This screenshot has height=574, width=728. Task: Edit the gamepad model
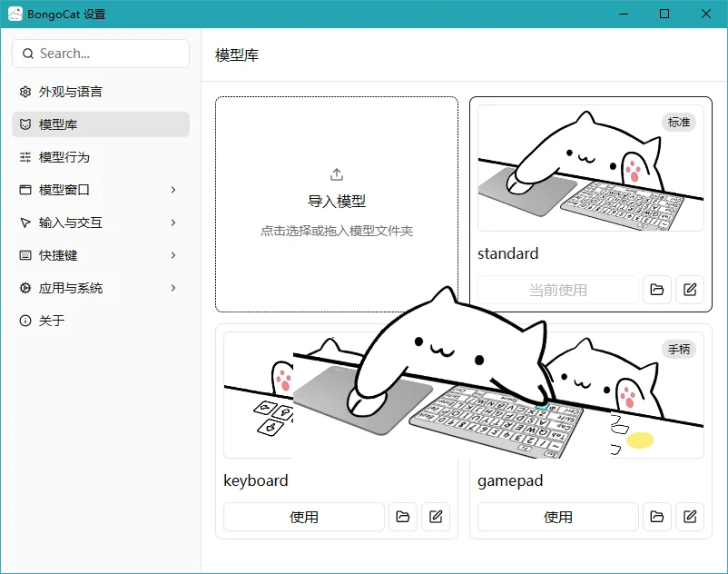coord(690,517)
